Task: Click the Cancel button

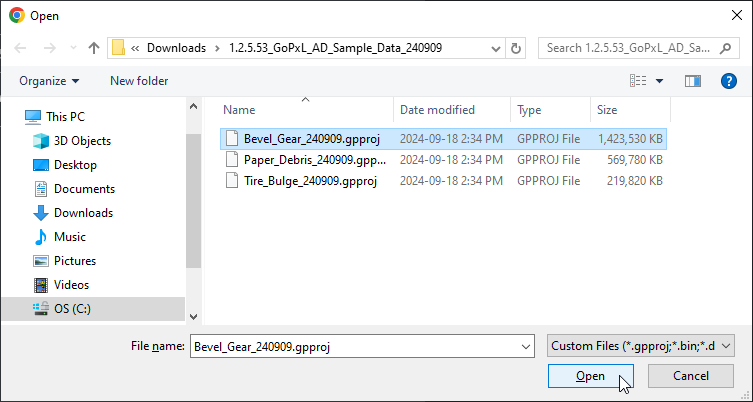Action: [691, 376]
